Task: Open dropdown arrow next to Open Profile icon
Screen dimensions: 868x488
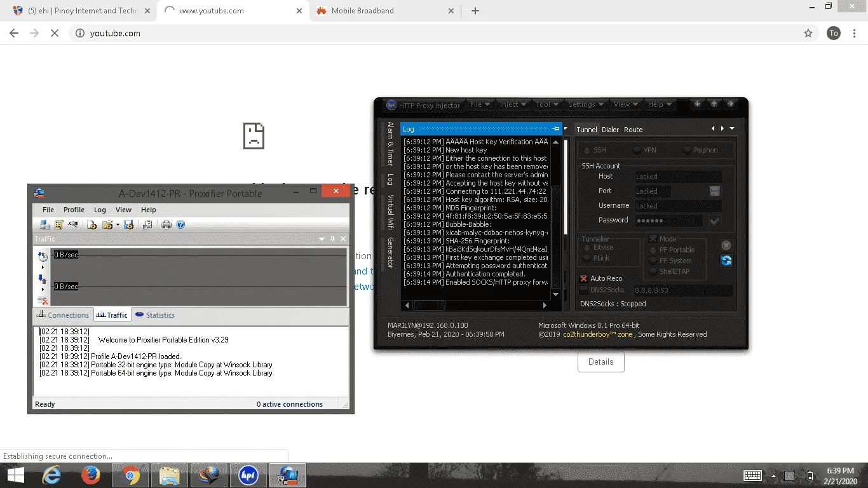Action: [x=118, y=224]
